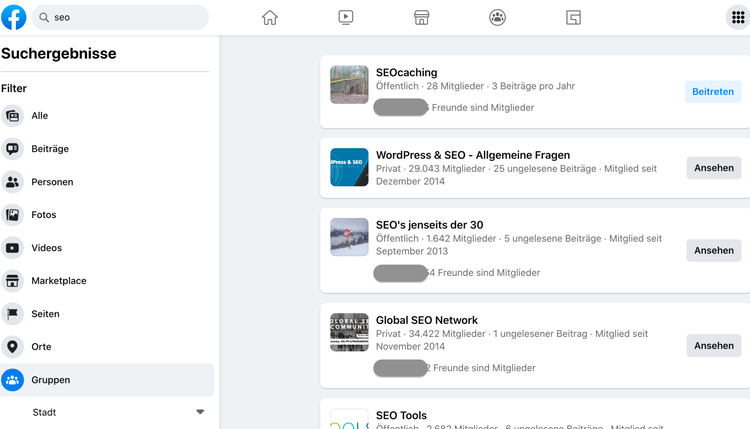The height and width of the screenshot is (429, 750).
Task: Open the Marketplace storefront icon in top bar
Action: pos(421,18)
